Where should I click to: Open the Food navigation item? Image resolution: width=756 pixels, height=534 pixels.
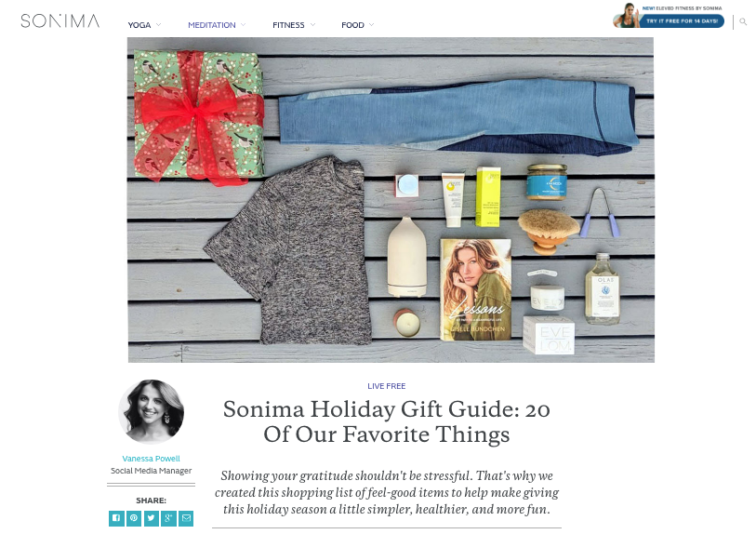click(x=353, y=25)
